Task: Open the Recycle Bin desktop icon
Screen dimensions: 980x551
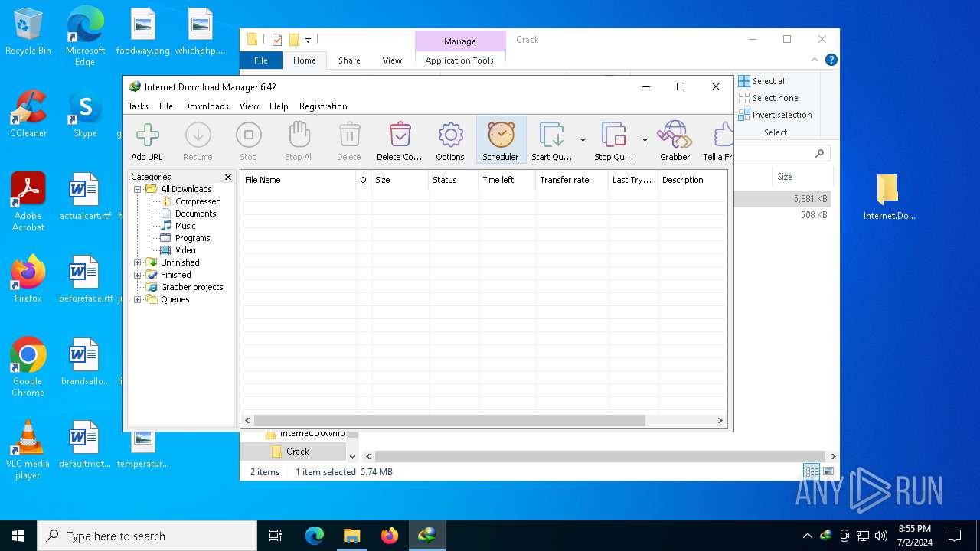Action: click(28, 32)
